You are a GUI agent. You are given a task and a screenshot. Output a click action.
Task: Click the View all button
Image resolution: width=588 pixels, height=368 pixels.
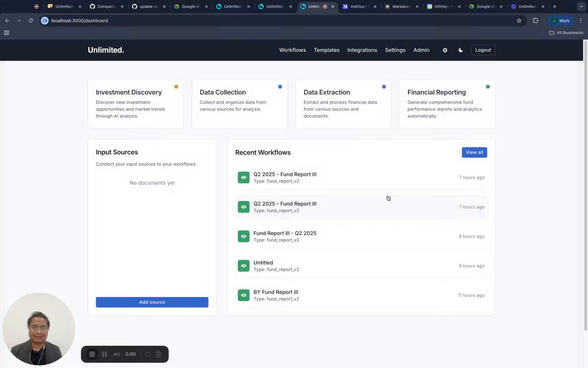coord(475,152)
